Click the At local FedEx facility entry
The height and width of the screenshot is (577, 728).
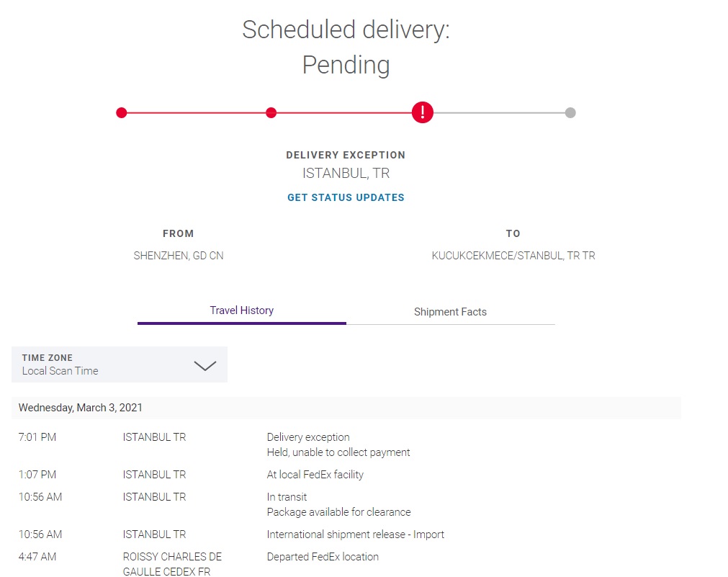(x=315, y=474)
